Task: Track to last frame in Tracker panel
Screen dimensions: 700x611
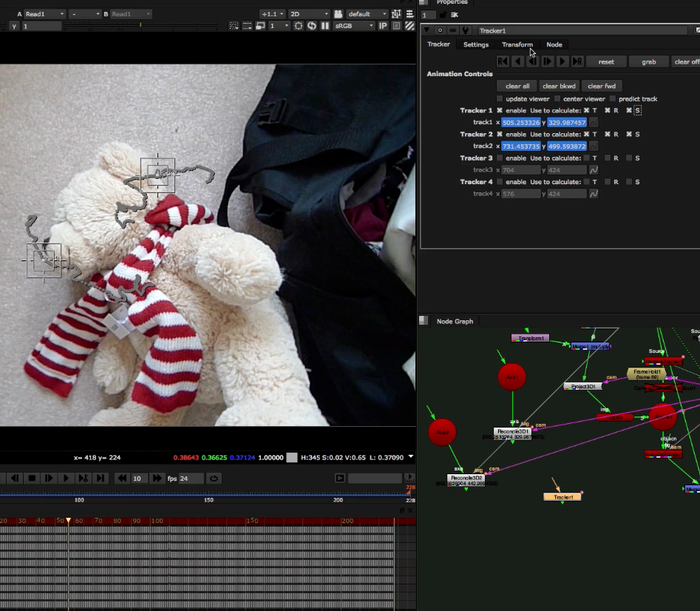Action: point(577,61)
